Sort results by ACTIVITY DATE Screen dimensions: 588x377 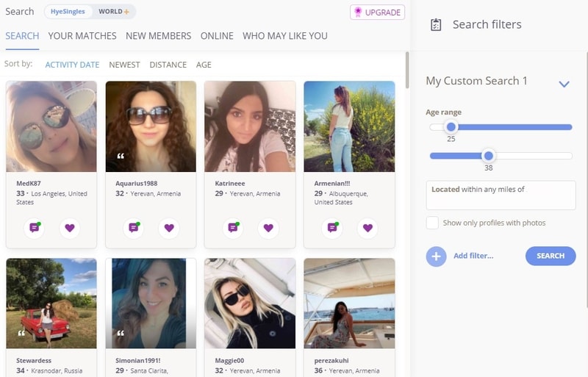(x=72, y=65)
